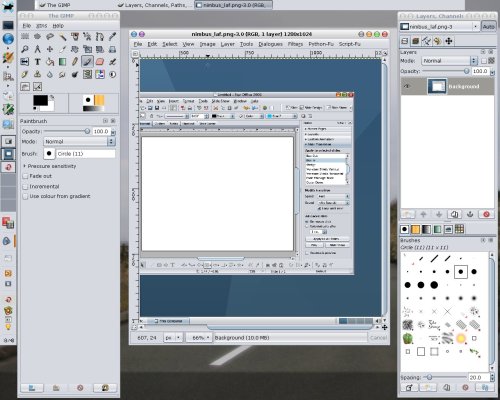Click the anchor layer icon in Layers panel
Screen dimensions: 500x400
[x=470, y=214]
